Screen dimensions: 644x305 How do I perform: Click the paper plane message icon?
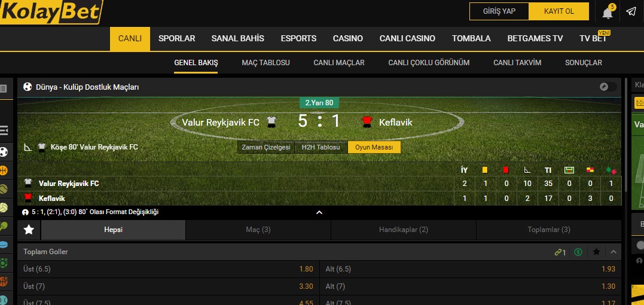[x=631, y=11]
